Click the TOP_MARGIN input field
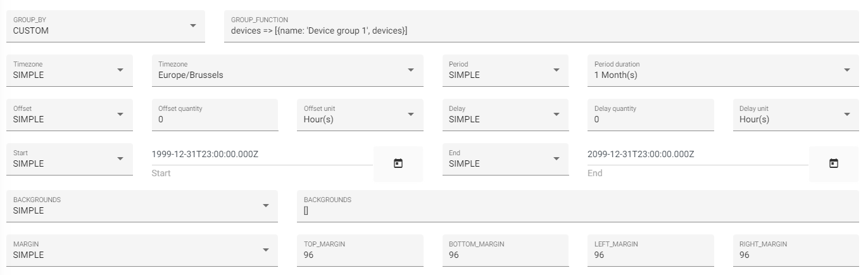This screenshot has height=275, width=868. pos(360,255)
